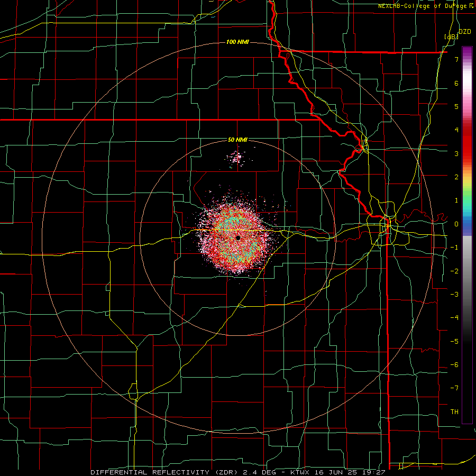
Task: Click the product caption at the bottom
Action: pos(238,472)
